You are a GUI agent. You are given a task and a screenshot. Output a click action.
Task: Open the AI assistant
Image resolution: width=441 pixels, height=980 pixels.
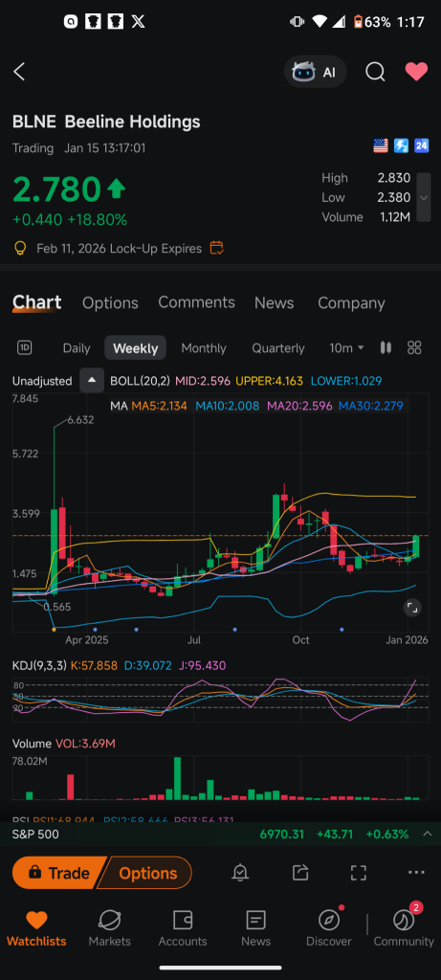[x=316, y=72]
